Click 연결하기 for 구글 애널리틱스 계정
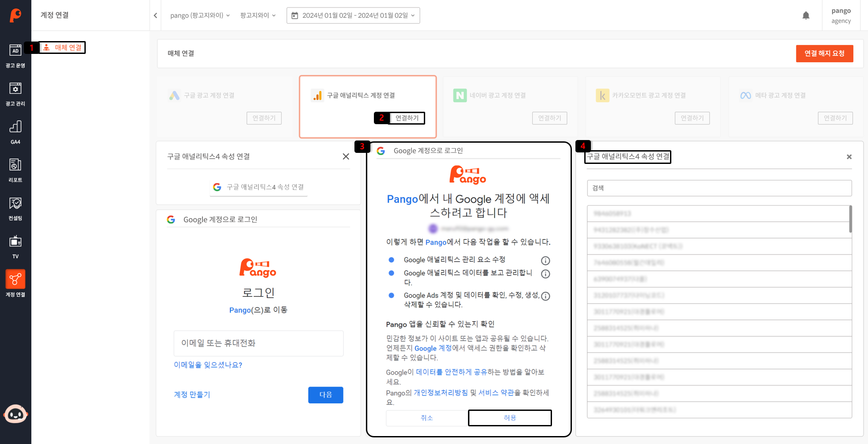This screenshot has width=868, height=444. click(x=407, y=118)
